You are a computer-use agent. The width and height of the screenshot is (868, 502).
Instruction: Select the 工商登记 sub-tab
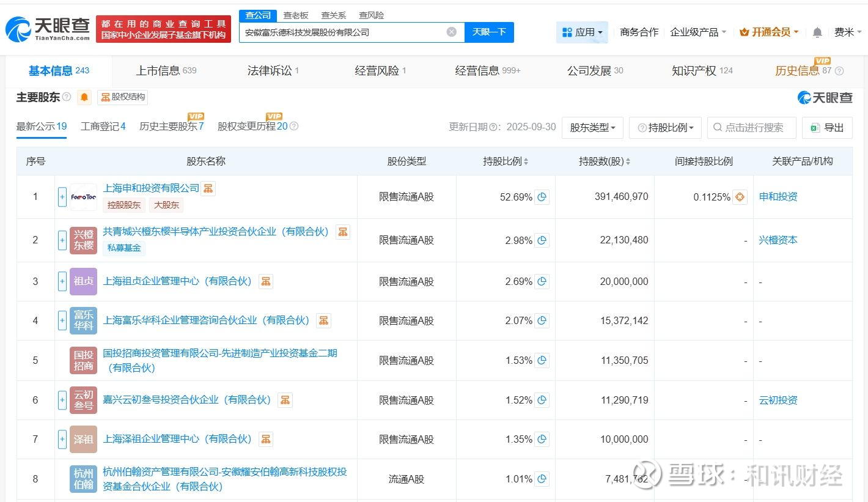[103, 127]
